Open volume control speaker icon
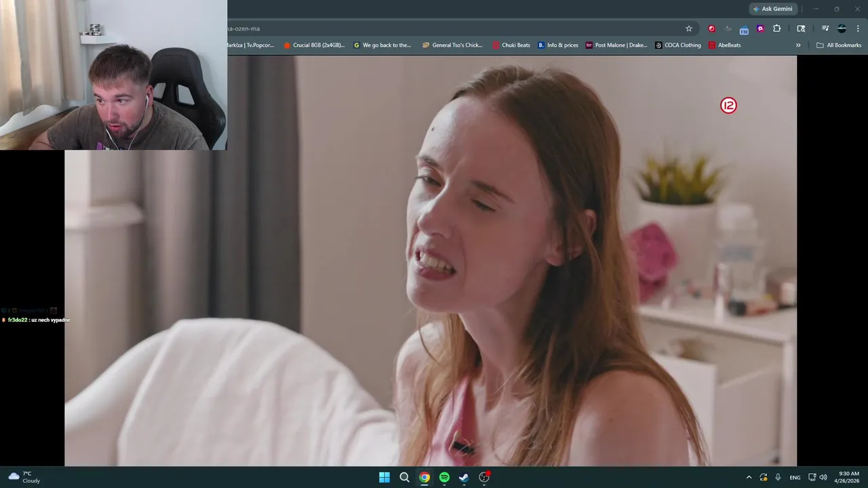Image resolution: width=868 pixels, height=488 pixels. (x=823, y=477)
